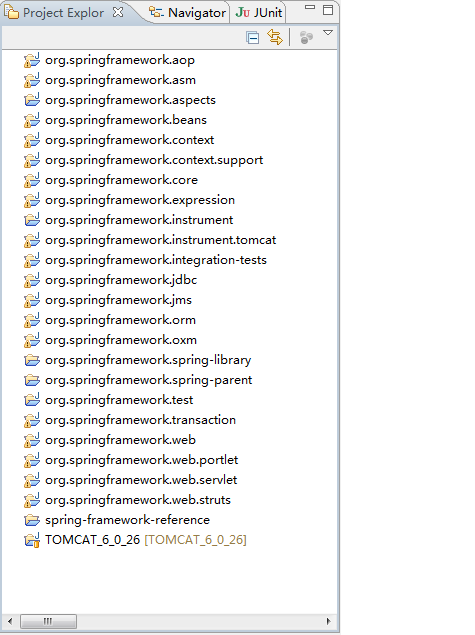475x635 pixels.
Task: Click the org.springframework.spring-library folder icon
Action: coord(32,360)
